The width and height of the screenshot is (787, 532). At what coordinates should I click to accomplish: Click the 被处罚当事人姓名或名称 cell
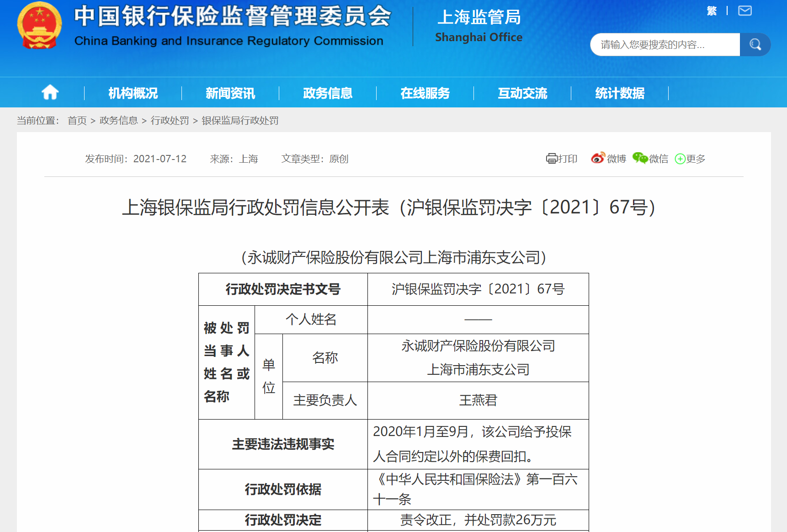pos(227,362)
